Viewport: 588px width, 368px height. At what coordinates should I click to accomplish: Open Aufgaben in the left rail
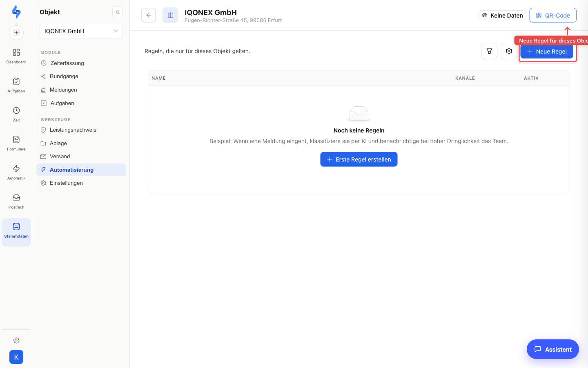point(16,85)
